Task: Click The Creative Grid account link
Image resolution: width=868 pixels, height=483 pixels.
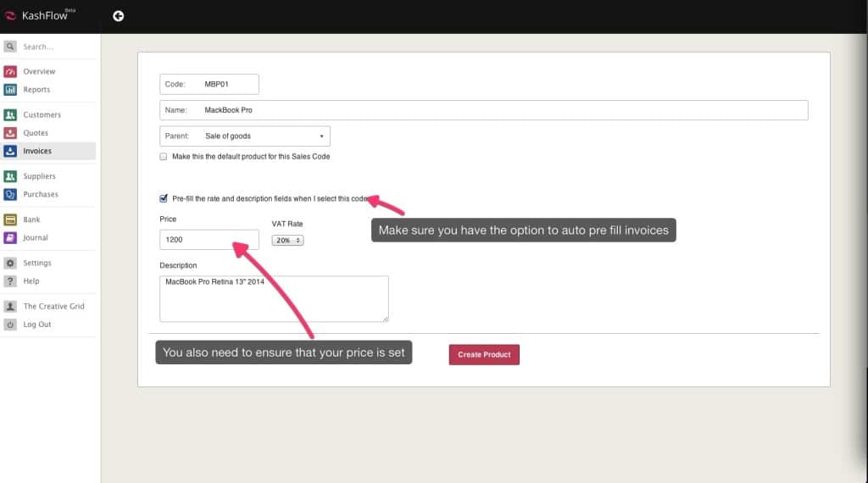Action: (x=53, y=306)
